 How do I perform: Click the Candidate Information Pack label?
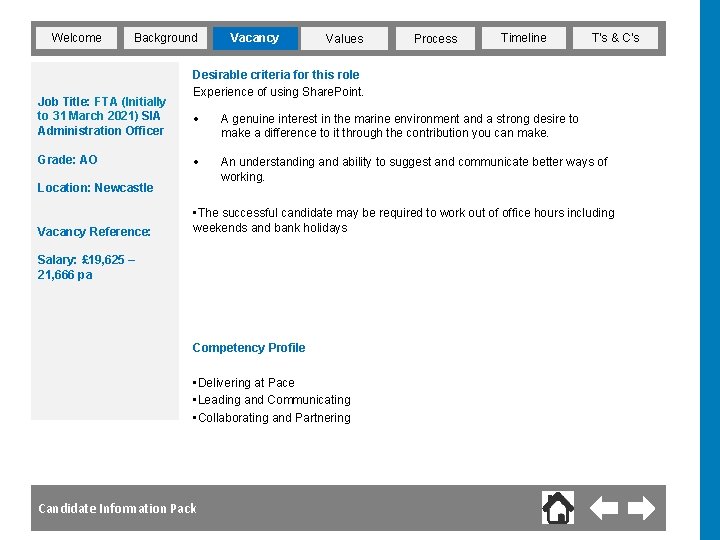pos(117,509)
